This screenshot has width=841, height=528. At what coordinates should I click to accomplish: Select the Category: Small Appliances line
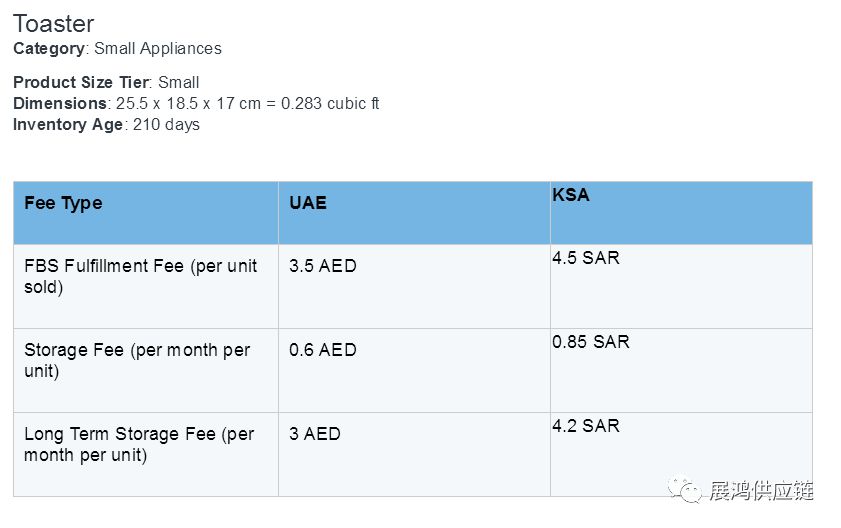point(117,48)
